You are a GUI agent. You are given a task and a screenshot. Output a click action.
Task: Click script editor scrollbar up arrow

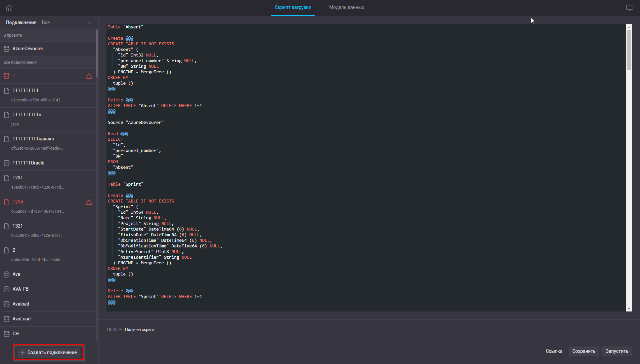[x=629, y=27]
